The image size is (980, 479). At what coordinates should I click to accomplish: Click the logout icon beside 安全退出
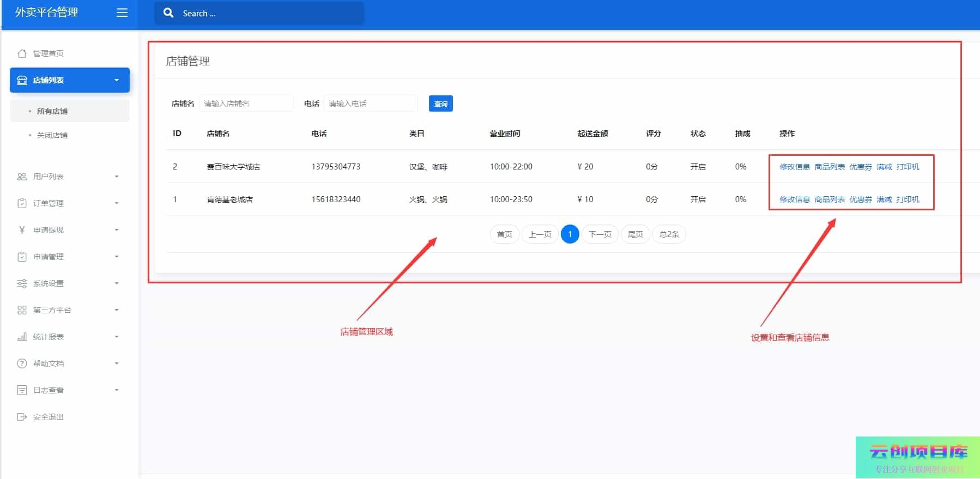pos(22,417)
